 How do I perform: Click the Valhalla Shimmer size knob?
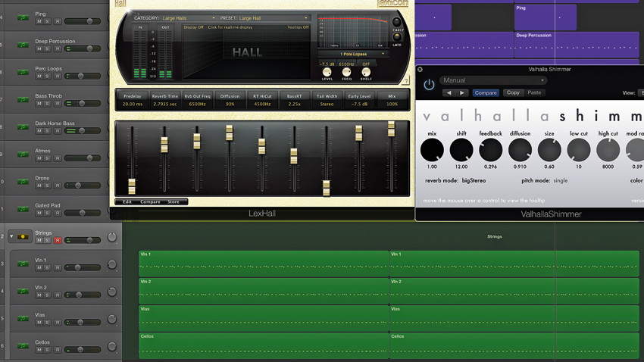pyautogui.click(x=549, y=149)
